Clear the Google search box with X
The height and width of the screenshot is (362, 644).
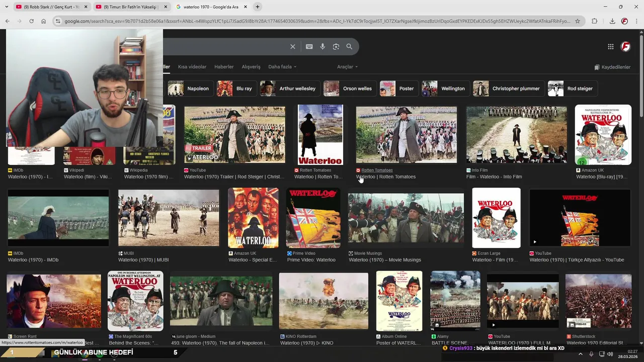point(293,47)
